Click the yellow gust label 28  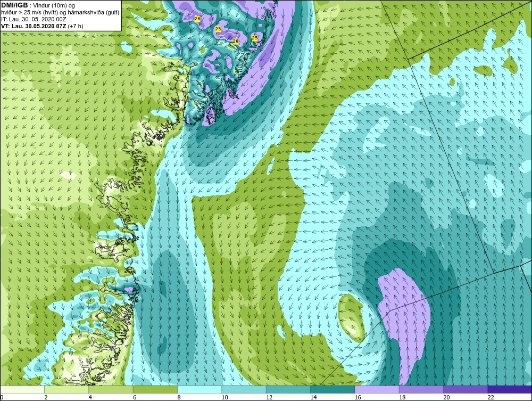(236, 41)
